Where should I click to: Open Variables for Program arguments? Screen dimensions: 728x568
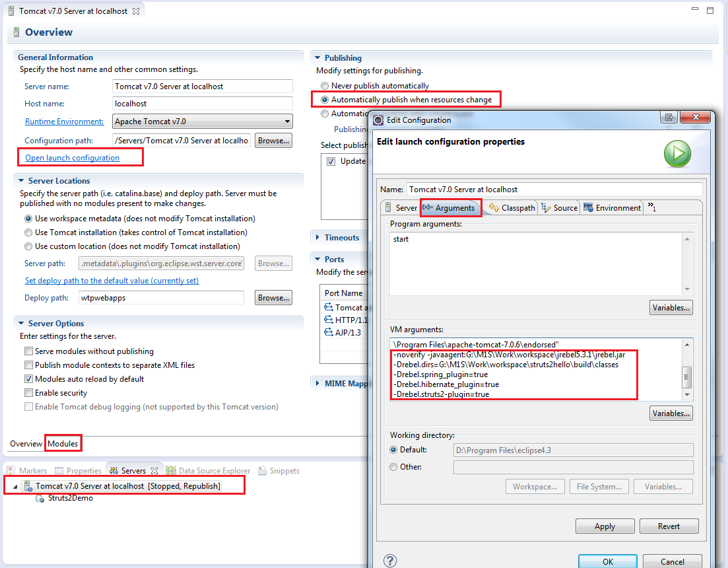coord(671,308)
